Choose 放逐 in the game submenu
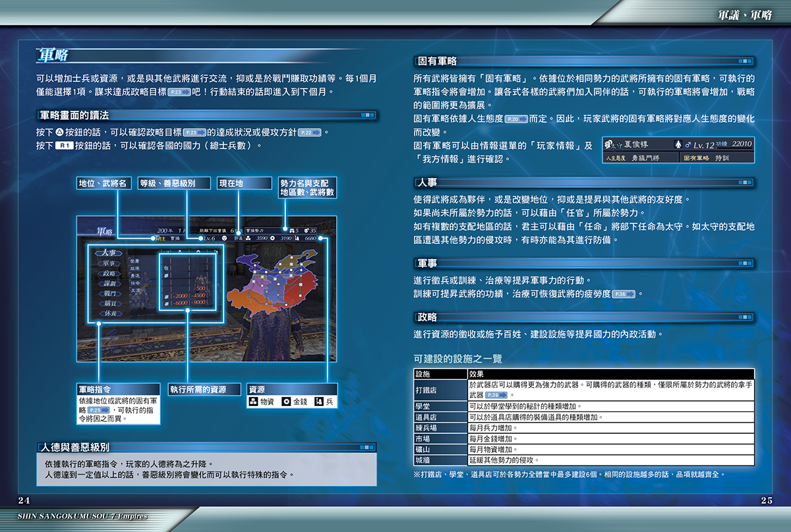The height and width of the screenshot is (532, 791). point(135,268)
